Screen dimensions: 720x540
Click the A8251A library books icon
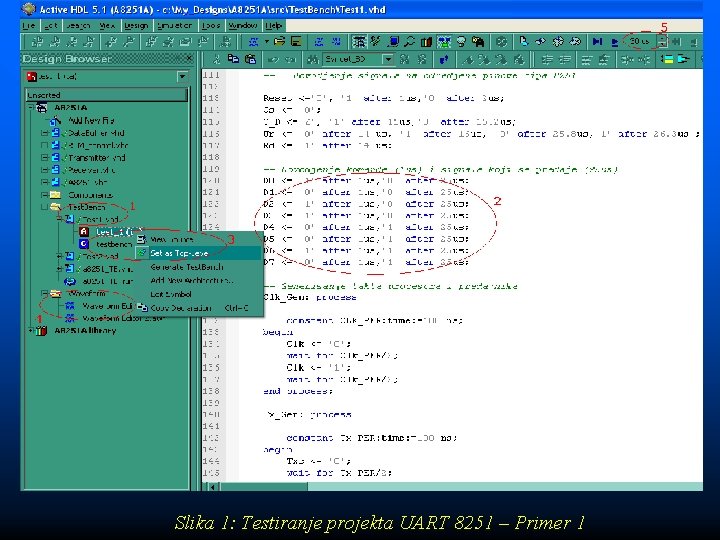point(42,331)
